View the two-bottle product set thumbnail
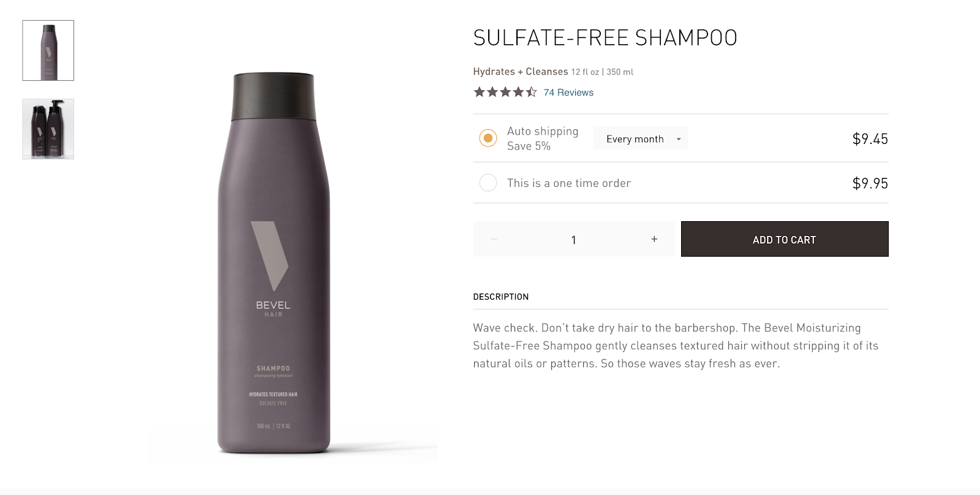The image size is (980, 495). click(48, 129)
